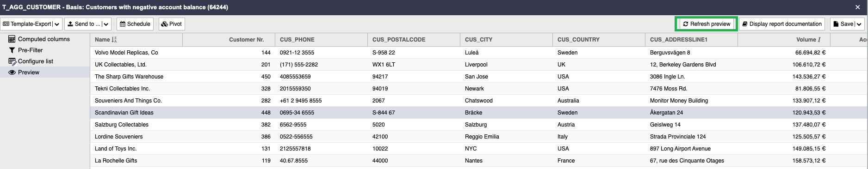This screenshot has width=868, height=169.
Task: Click the Schedule calendar icon
Action: click(x=123, y=24)
